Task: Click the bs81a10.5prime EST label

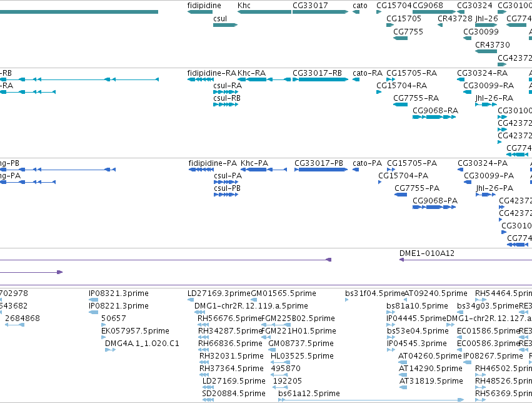Action: (418, 306)
